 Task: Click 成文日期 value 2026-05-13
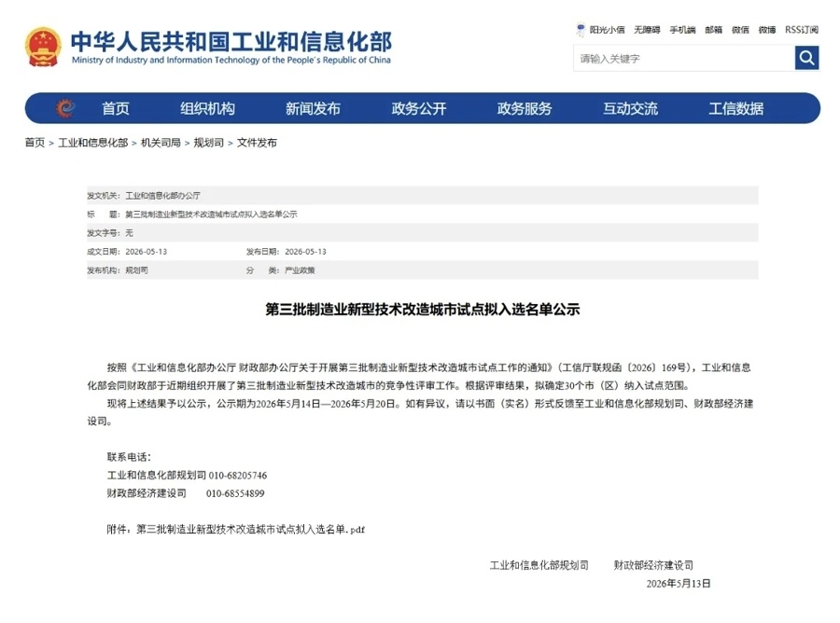pyautogui.click(x=147, y=252)
